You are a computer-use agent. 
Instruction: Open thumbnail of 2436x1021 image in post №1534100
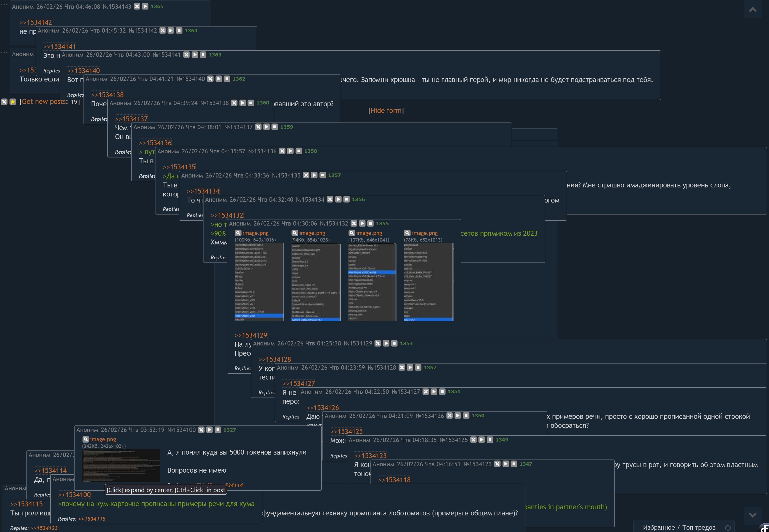[121, 465]
